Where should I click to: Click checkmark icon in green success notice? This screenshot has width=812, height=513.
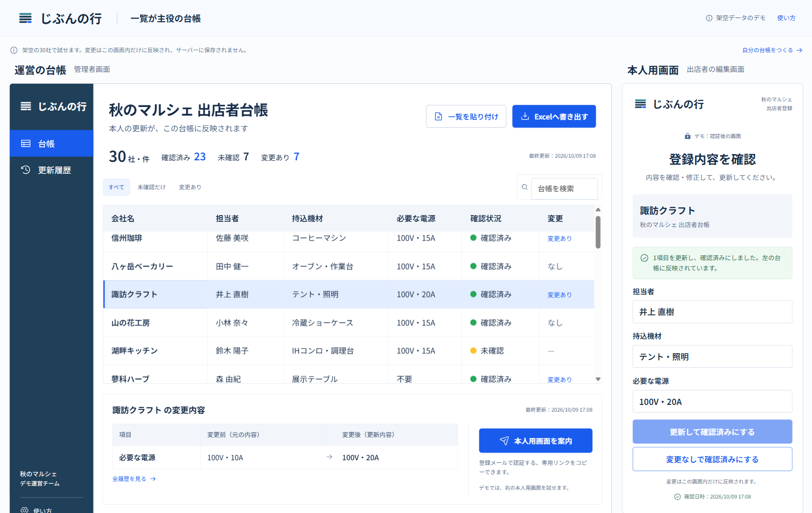pos(644,258)
